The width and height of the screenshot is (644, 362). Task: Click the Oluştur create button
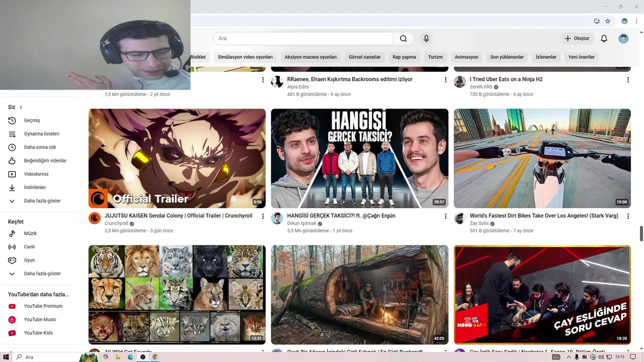click(x=578, y=39)
